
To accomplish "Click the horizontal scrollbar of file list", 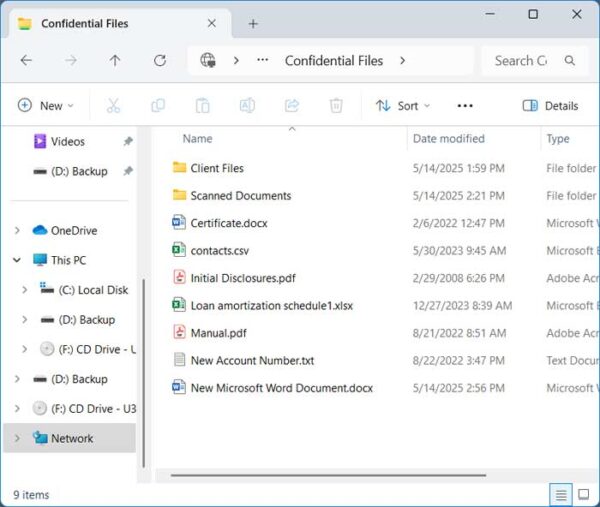I will coord(328,475).
